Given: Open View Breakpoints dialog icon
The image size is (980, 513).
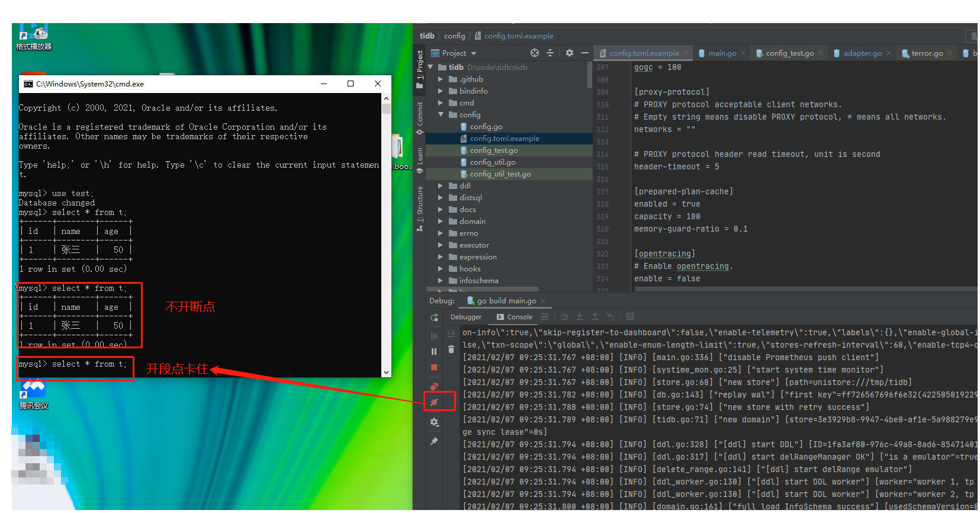Looking at the screenshot, I should tap(434, 386).
